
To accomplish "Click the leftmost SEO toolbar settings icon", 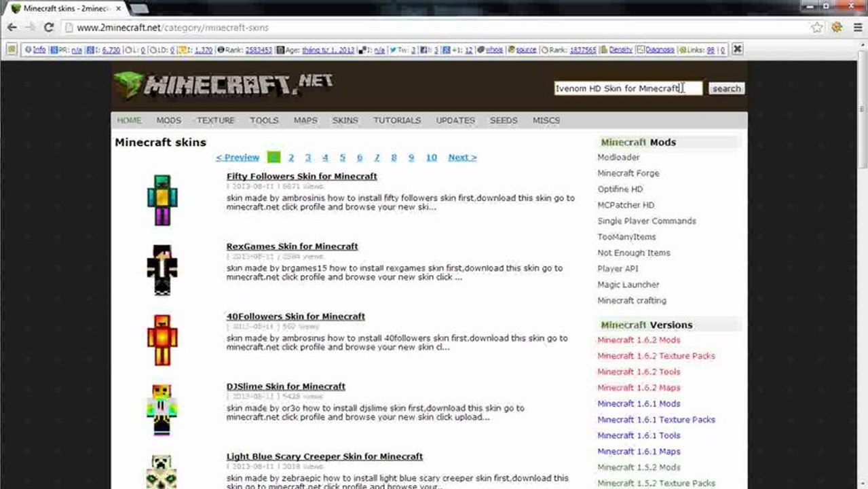I will [12, 50].
